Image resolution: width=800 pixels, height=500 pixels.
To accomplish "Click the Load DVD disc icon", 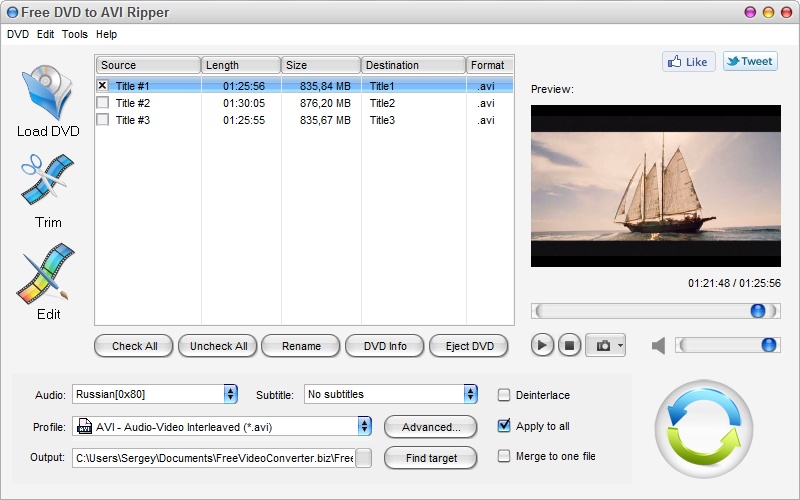I will tap(47, 93).
